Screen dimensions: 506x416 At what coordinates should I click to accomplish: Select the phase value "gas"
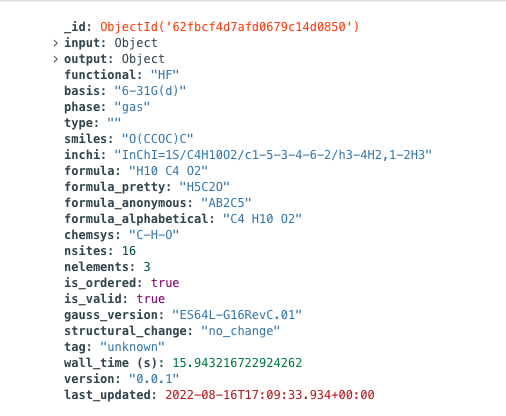coord(132,107)
